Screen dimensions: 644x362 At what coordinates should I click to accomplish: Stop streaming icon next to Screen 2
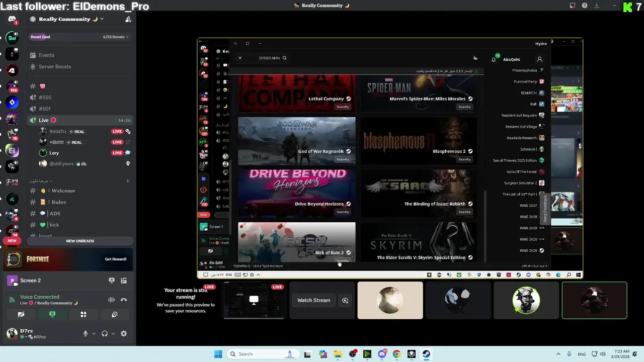tap(112, 281)
